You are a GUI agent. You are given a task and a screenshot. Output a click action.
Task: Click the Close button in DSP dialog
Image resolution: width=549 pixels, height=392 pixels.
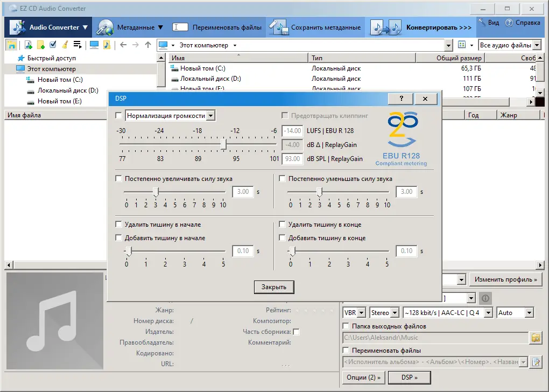273,287
